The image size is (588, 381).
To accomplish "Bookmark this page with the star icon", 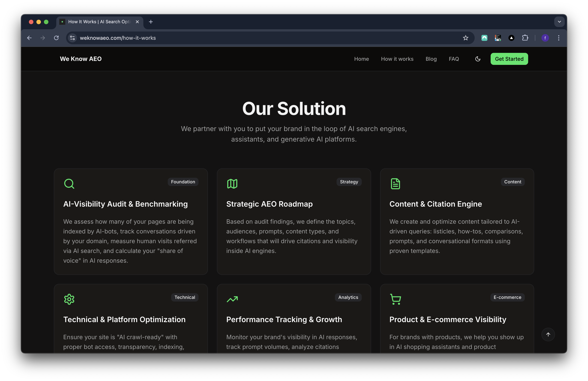I will coord(465,38).
